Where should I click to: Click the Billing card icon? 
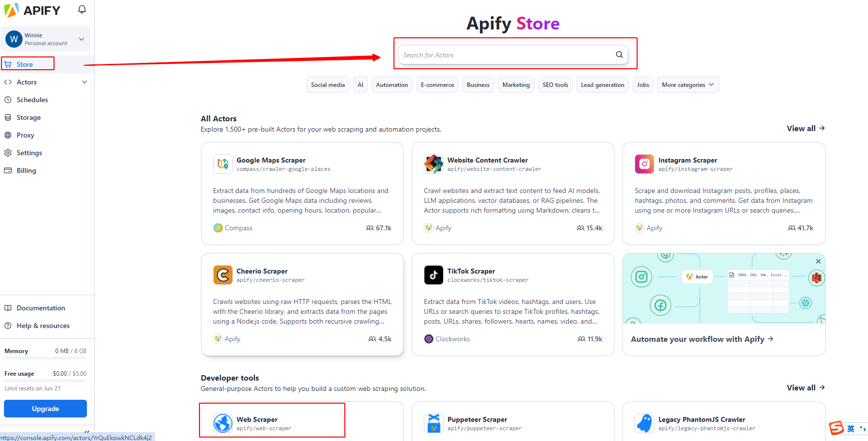pos(8,170)
